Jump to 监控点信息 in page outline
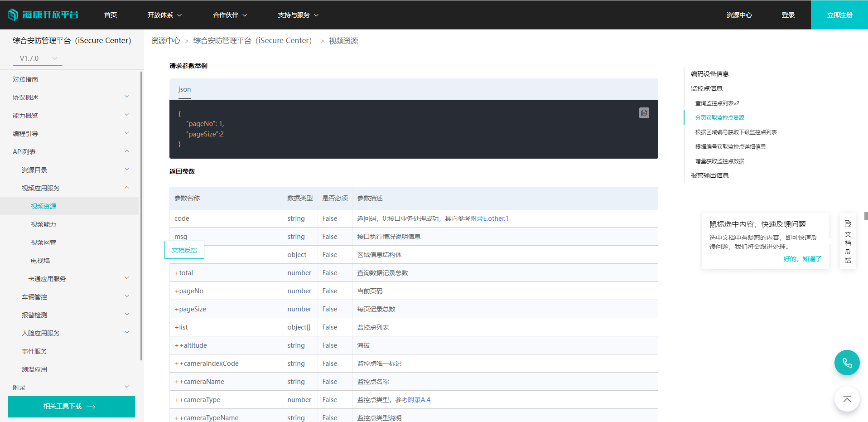The width and height of the screenshot is (868, 422). 706,88
